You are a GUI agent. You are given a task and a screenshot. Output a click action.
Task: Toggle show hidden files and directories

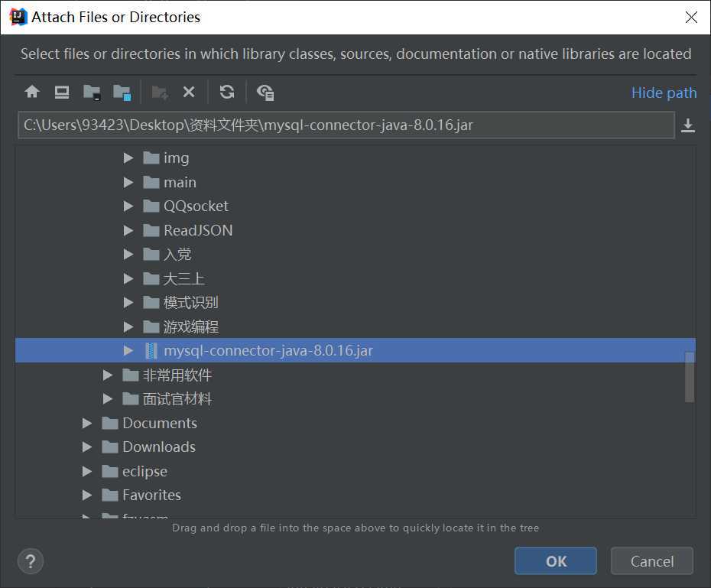coord(265,93)
